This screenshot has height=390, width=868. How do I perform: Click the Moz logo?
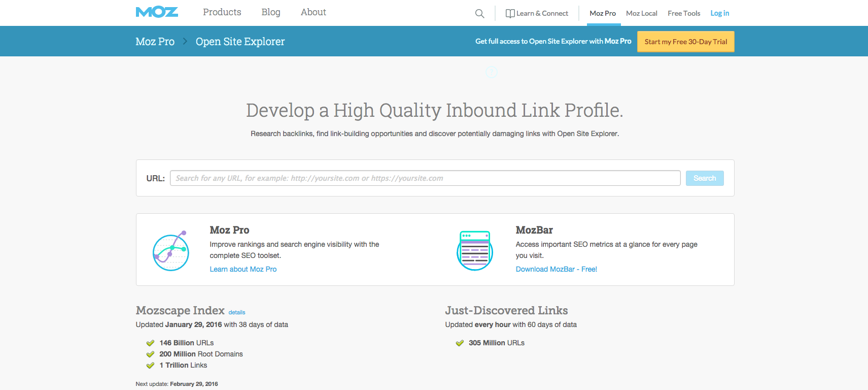pos(157,12)
